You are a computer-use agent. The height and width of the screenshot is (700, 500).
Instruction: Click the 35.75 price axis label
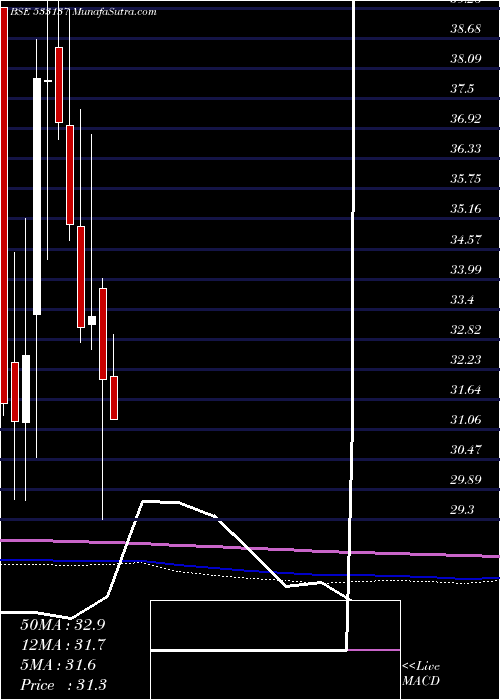point(465,179)
